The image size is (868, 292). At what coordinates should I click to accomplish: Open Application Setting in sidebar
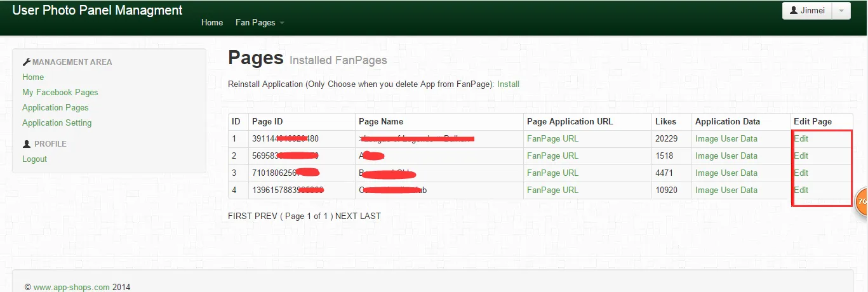[x=57, y=123]
